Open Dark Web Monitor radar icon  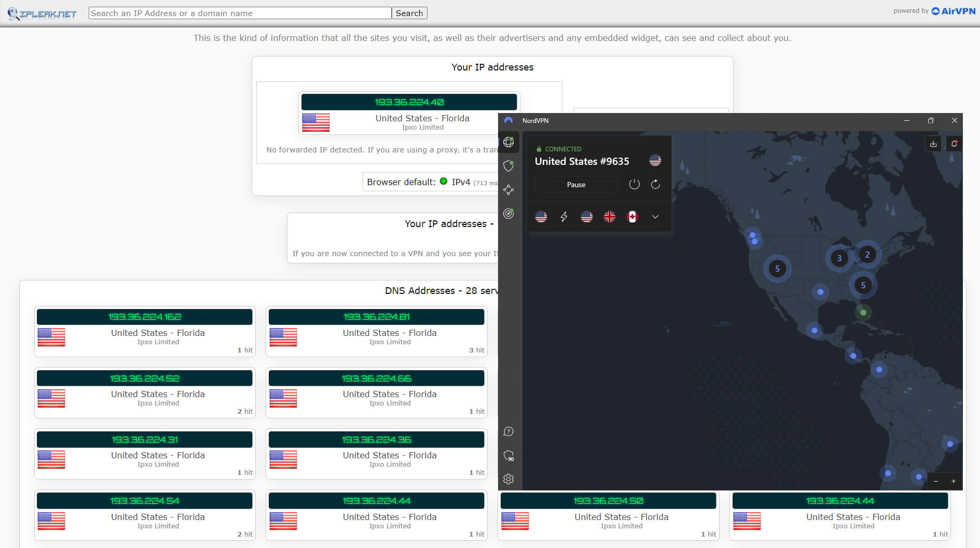point(508,214)
